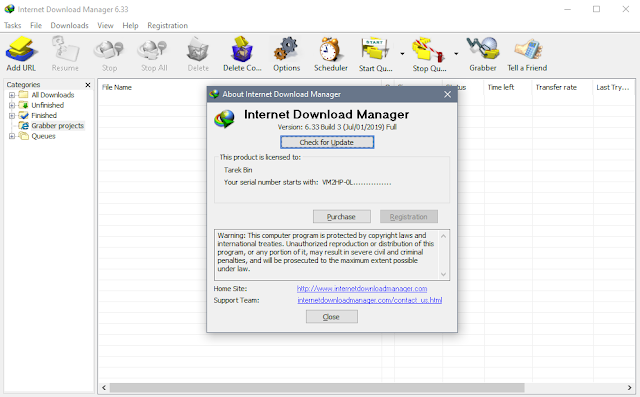Viewport: 640px width, 397px height.
Task: Click the IDM icon in main title bar
Action: pos(9,9)
